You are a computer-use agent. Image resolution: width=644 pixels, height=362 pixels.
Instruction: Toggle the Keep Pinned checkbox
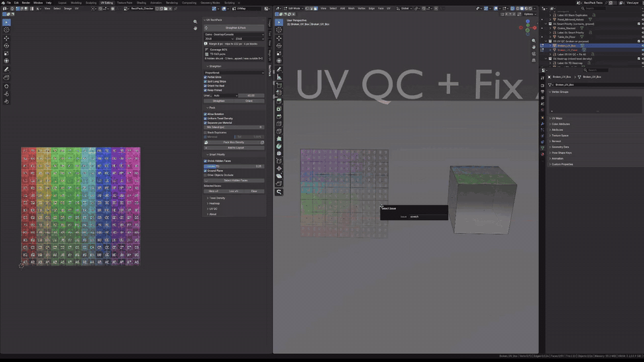[205, 90]
